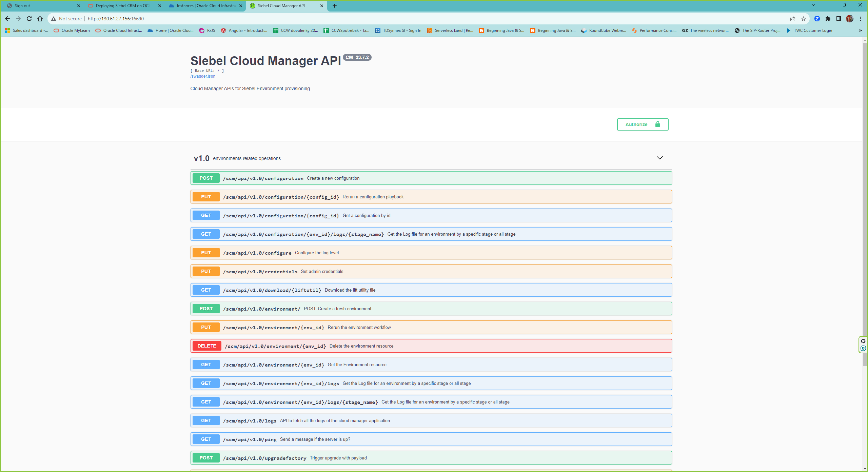Expand DELETE environment/{env_id} operation
Screen dimensions: 868x472
tap(431, 346)
